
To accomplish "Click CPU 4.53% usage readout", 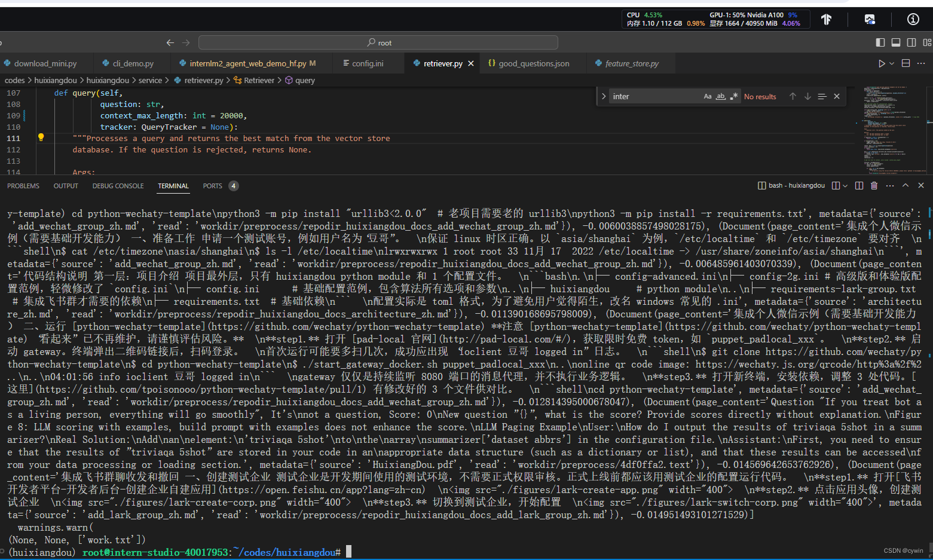I will [x=644, y=15].
